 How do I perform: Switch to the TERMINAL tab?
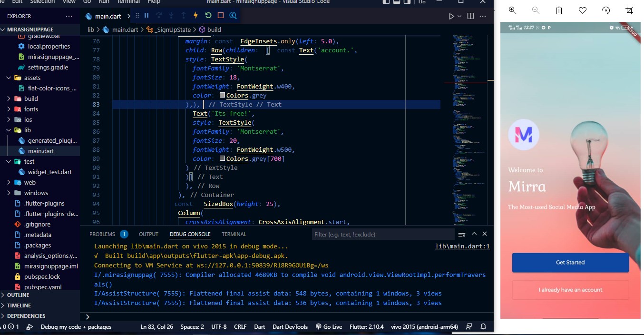tap(234, 234)
